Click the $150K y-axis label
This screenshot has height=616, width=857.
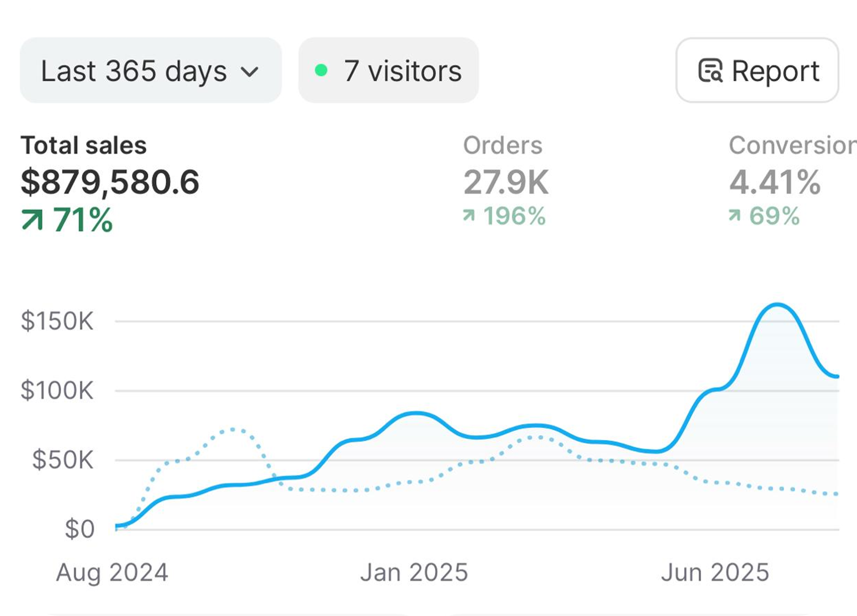(x=57, y=321)
